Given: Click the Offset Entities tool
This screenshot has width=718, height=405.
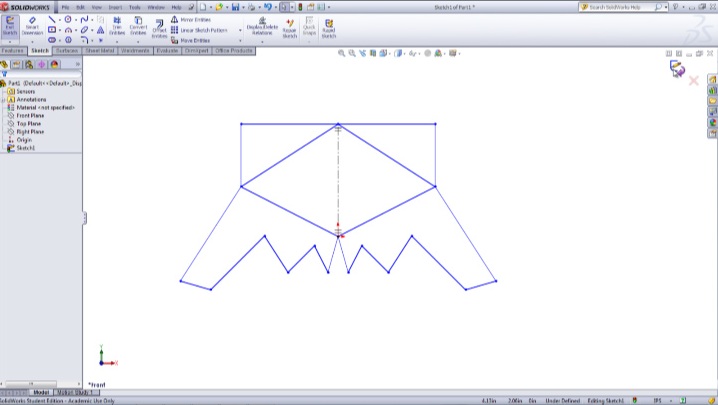Looking at the screenshot, I should point(159,28).
